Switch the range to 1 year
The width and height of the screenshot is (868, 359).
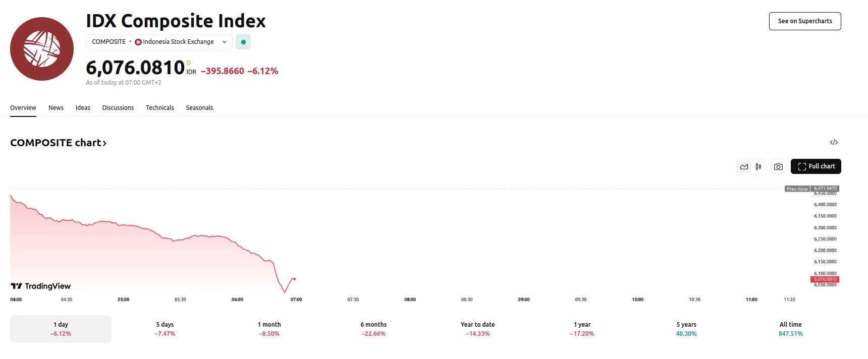[x=581, y=329]
